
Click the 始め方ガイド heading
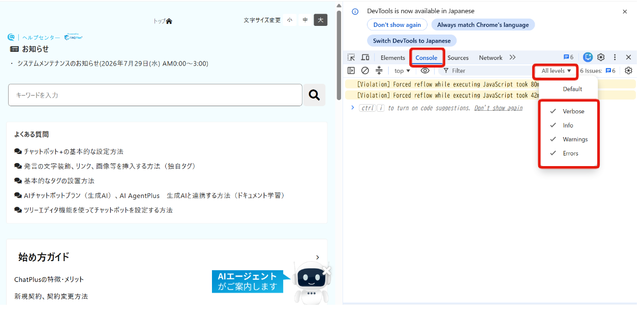click(x=44, y=257)
